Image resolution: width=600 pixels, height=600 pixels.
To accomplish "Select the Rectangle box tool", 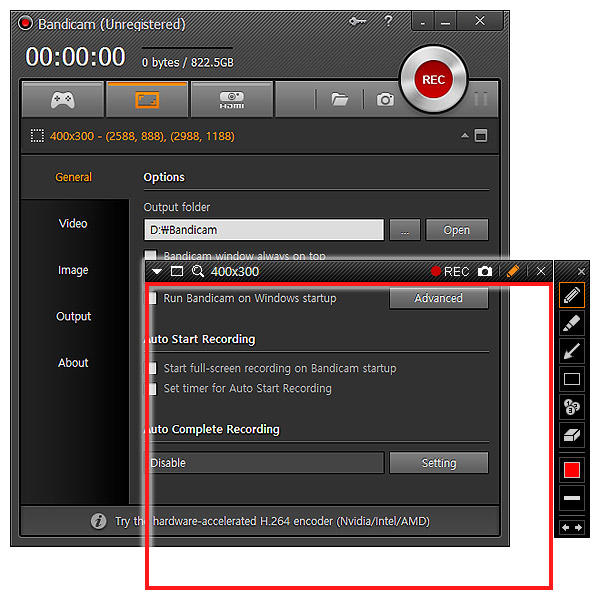I will click(x=572, y=379).
